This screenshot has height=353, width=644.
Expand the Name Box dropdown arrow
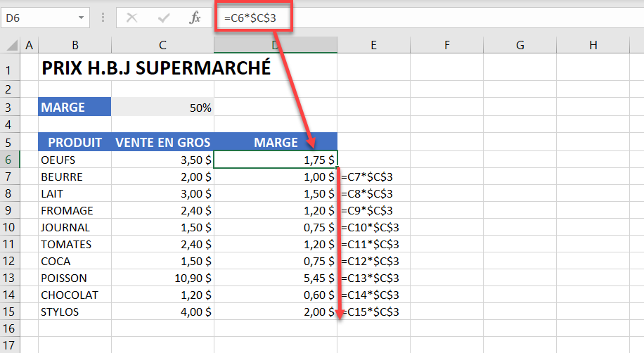[x=82, y=18]
